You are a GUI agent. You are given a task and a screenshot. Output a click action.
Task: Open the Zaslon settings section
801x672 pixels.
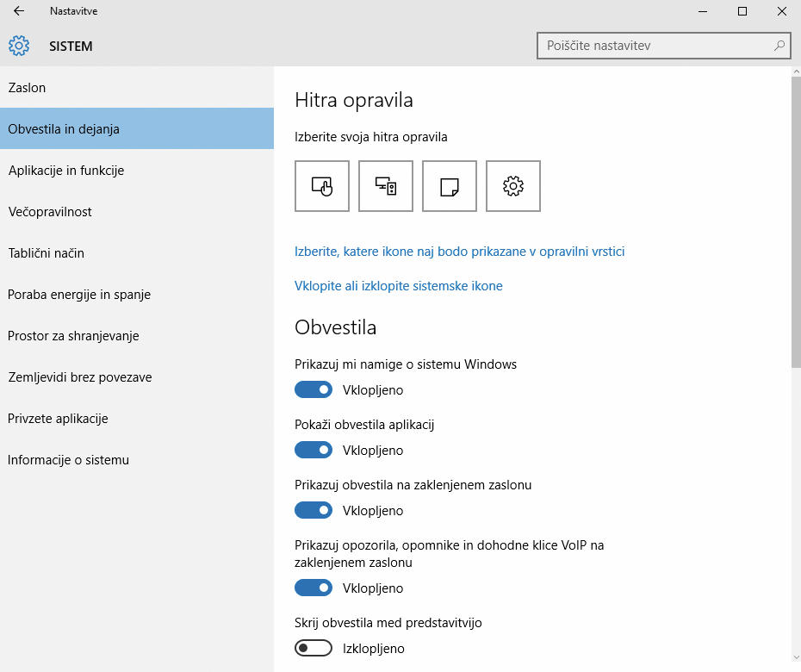pos(137,87)
